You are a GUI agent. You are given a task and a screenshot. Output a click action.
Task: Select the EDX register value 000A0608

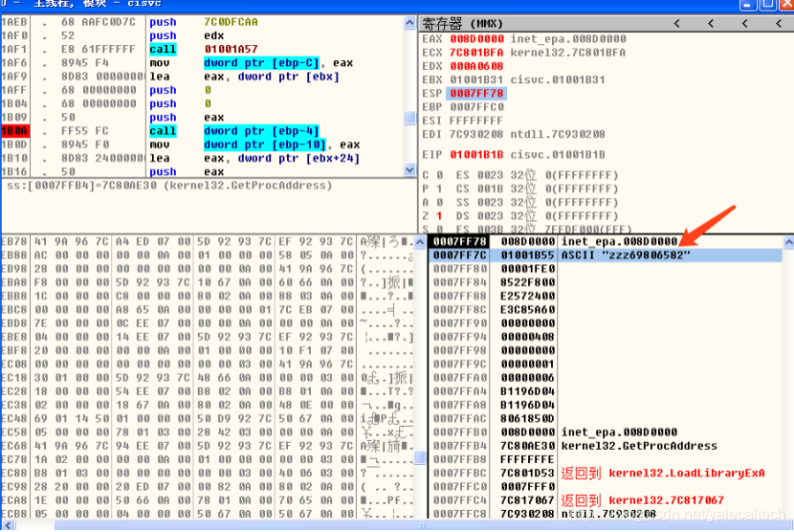pyautogui.click(x=476, y=66)
